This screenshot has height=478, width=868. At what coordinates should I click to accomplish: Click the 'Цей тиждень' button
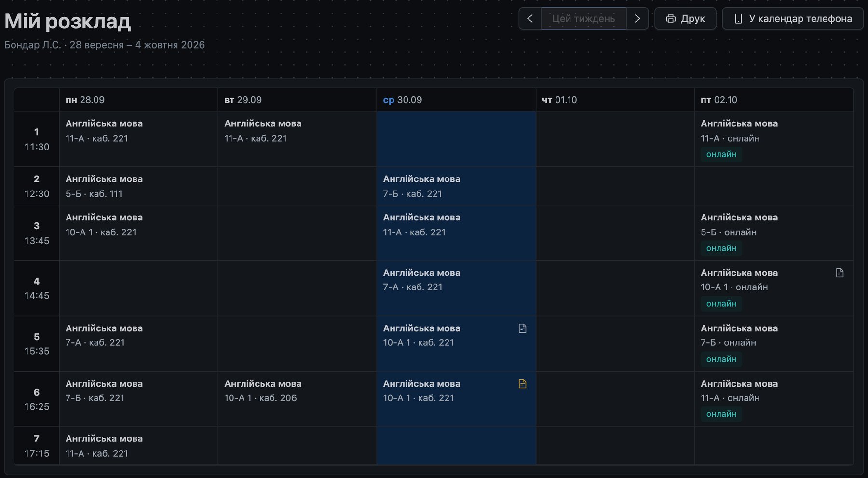583,19
